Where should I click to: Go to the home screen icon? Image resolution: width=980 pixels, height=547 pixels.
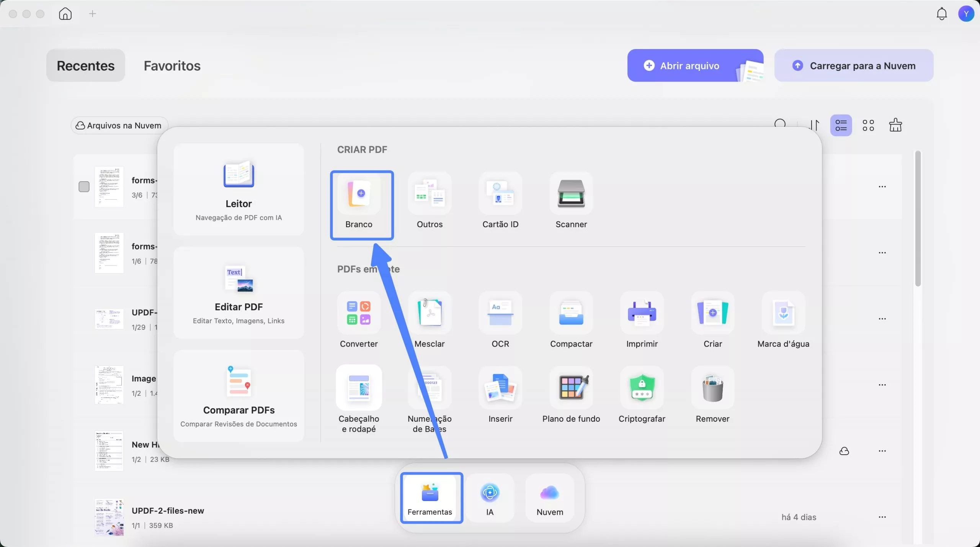click(65, 14)
